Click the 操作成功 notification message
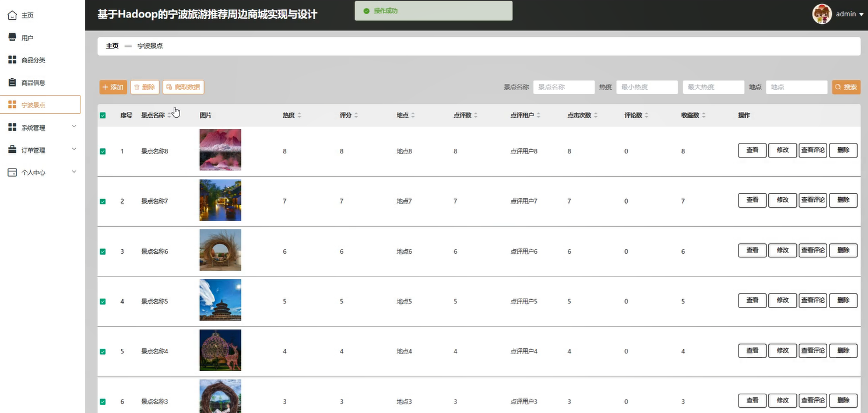Image resolution: width=868 pixels, height=413 pixels. click(x=434, y=11)
